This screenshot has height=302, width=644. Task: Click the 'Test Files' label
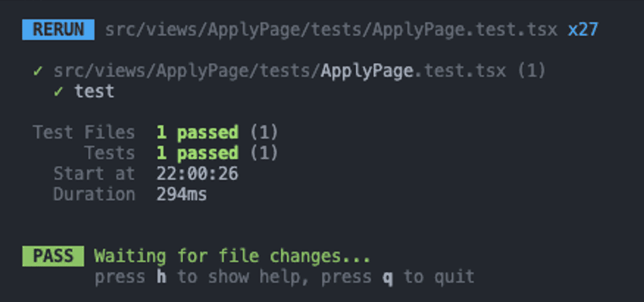(x=84, y=132)
